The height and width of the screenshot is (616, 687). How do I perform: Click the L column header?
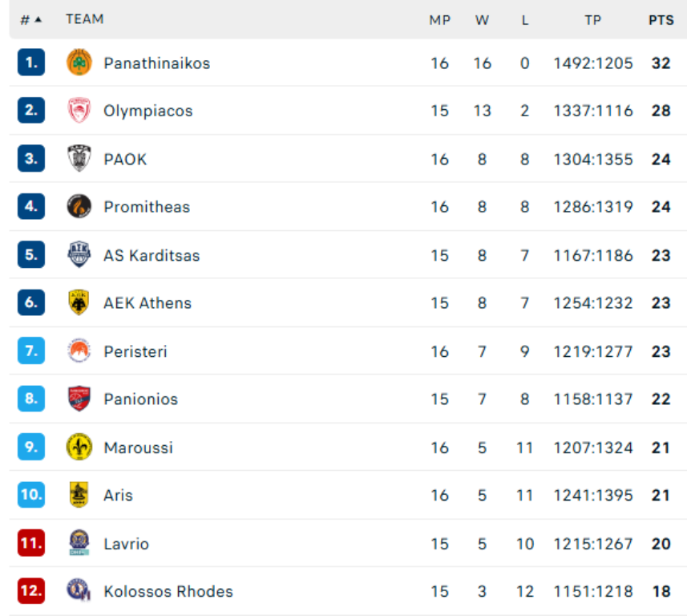[525, 20]
